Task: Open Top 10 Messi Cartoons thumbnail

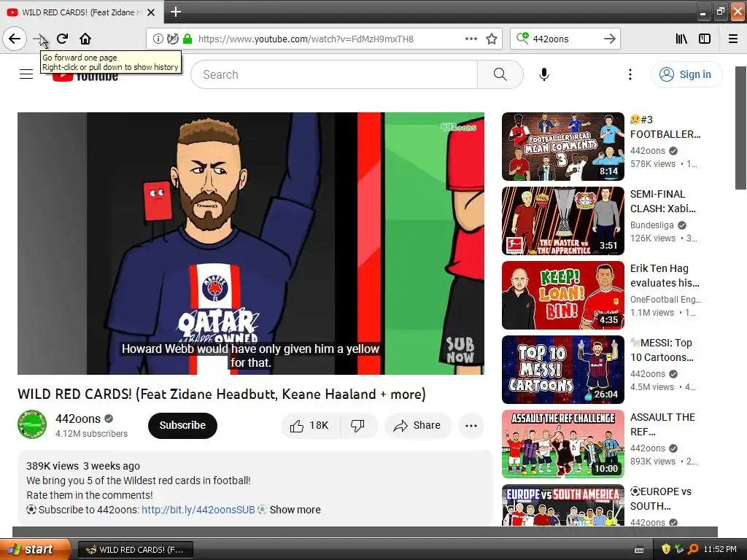Action: [563, 370]
